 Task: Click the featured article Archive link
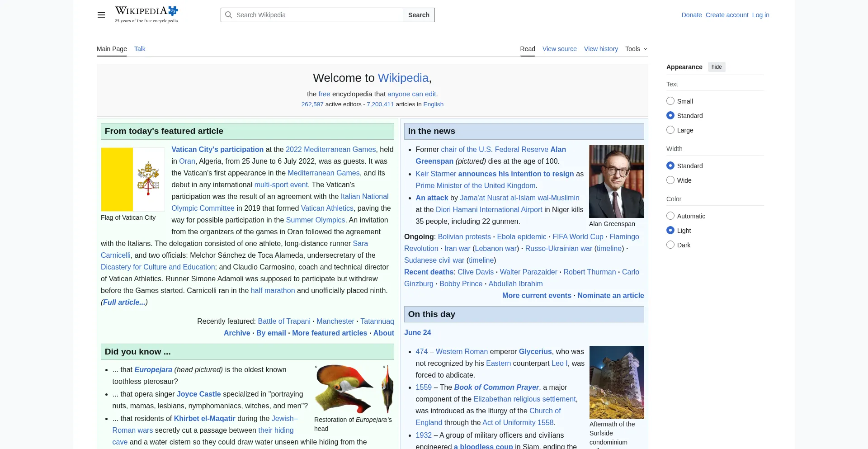click(237, 333)
